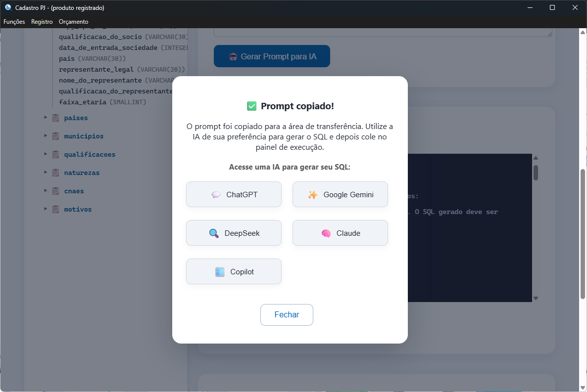Select the municipios table label
Image resolution: width=587 pixels, height=392 pixels.
[84, 136]
